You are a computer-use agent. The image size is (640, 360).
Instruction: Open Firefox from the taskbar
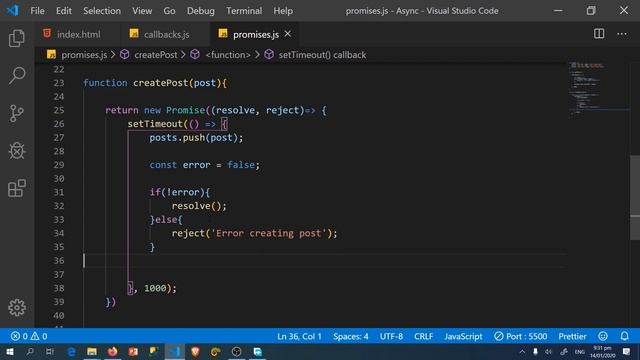pos(113,352)
